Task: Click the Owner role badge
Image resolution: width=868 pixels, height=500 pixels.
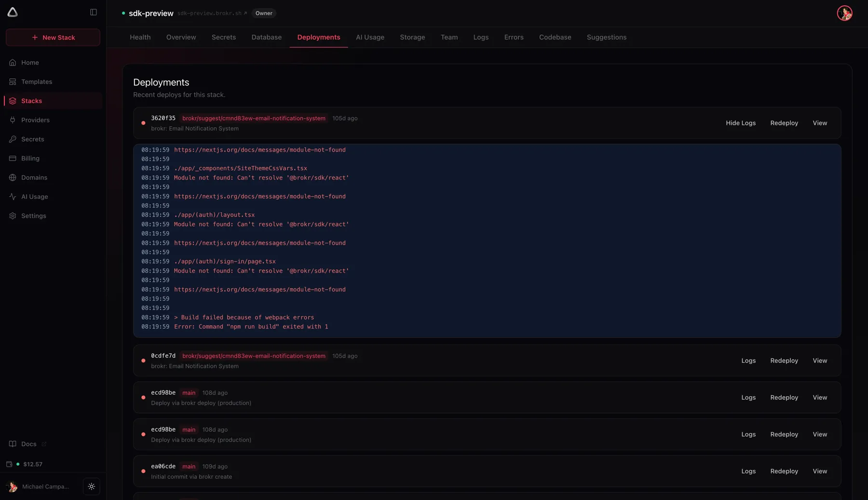Action: (264, 13)
